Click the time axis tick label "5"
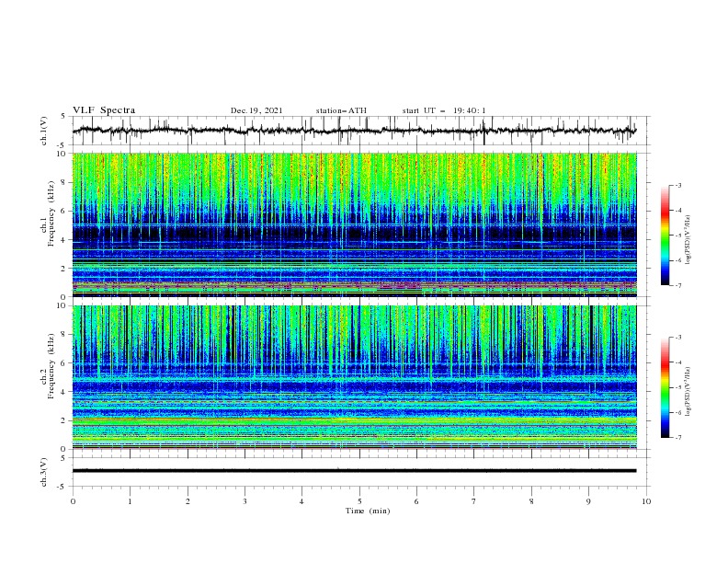The height and width of the screenshot is (563, 728). (359, 501)
